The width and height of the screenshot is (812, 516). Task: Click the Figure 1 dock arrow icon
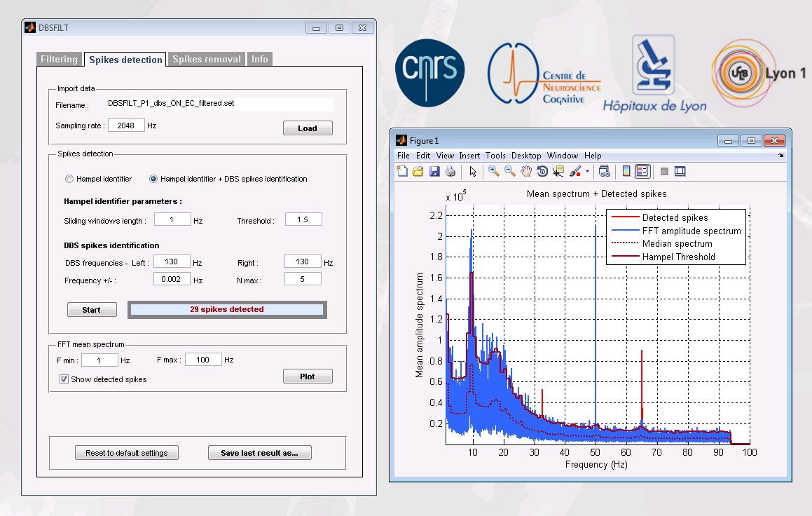click(781, 156)
